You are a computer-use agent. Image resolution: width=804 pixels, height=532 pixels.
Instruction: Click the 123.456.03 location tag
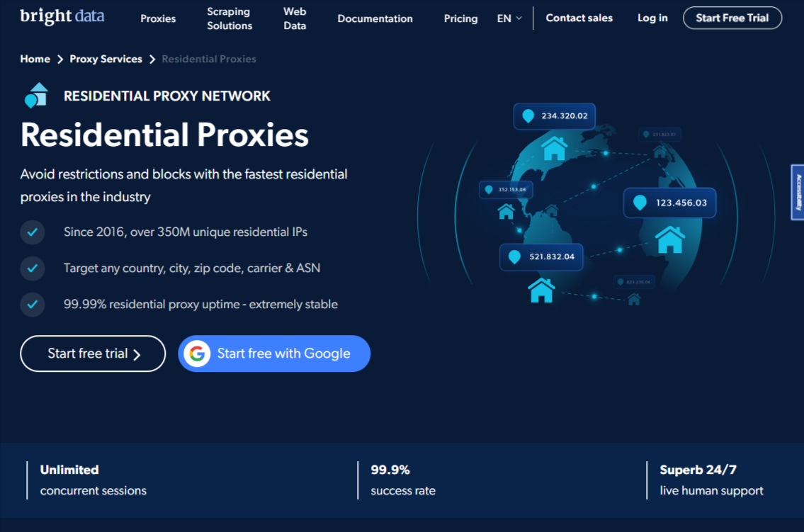tap(669, 203)
